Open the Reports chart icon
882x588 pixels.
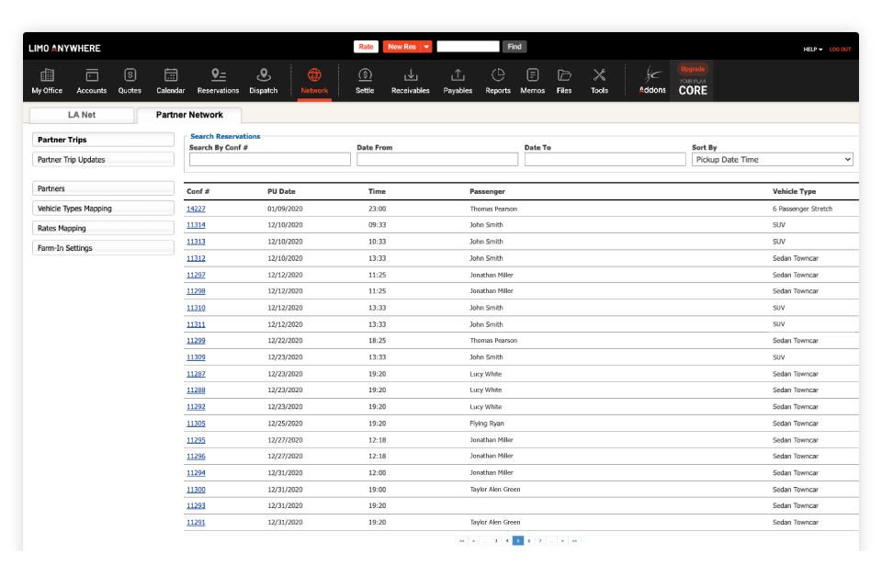coord(498,75)
